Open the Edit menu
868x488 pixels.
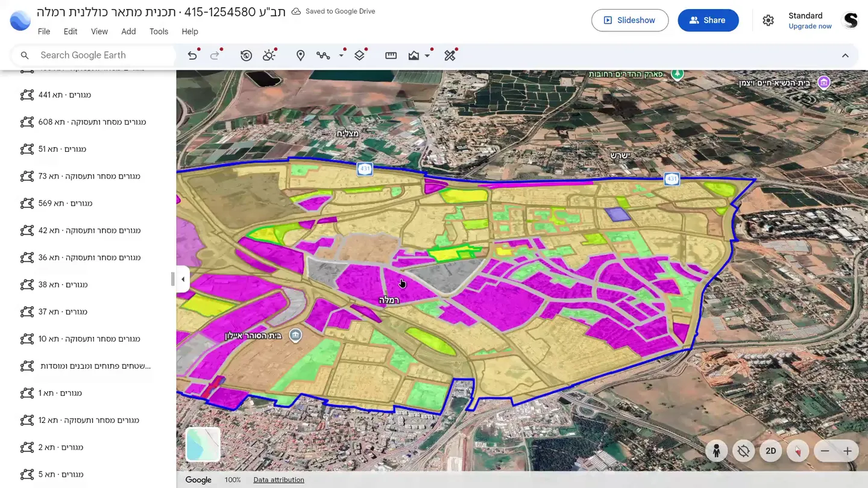point(71,31)
